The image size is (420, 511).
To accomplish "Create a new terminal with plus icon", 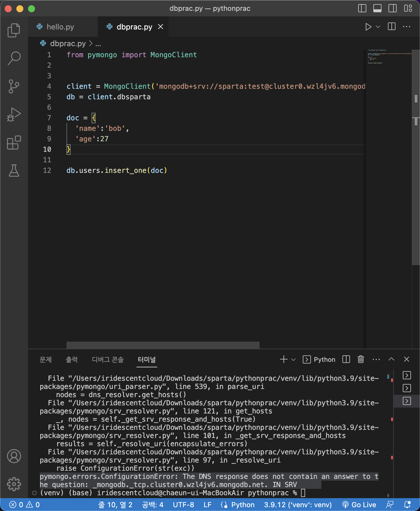I will pos(284,359).
